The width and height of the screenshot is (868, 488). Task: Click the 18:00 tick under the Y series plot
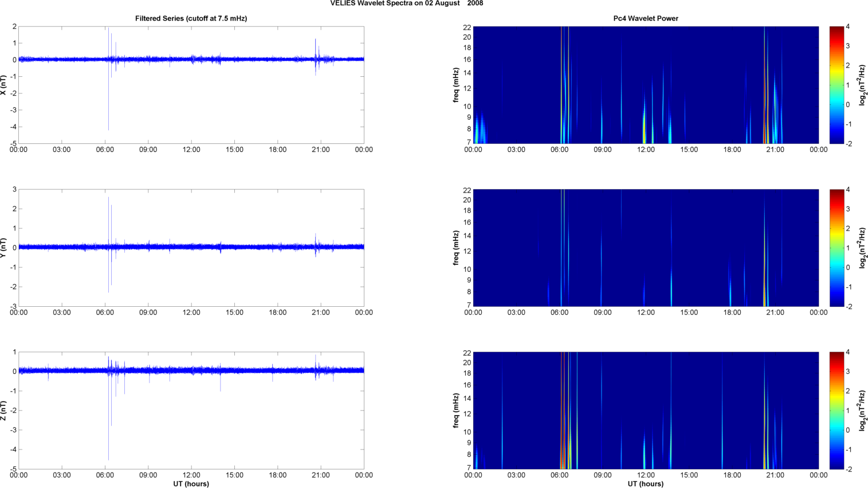[278, 313]
